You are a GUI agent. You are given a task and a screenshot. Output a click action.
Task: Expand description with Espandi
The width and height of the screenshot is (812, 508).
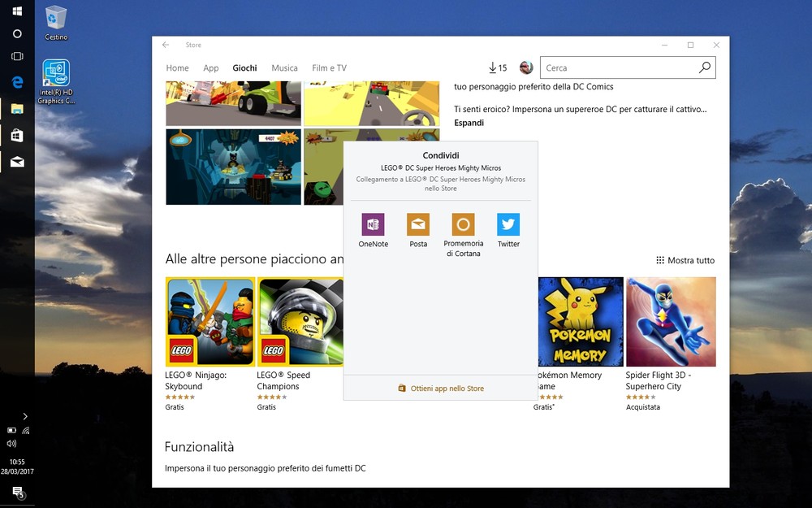469,123
